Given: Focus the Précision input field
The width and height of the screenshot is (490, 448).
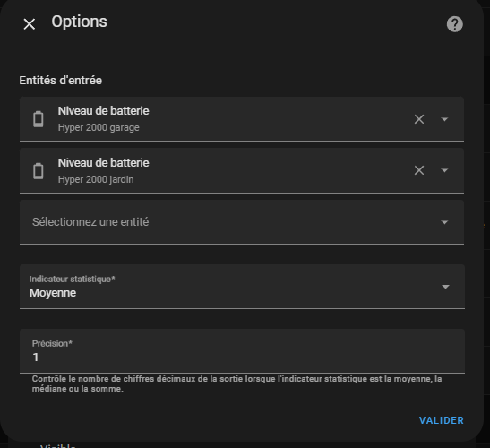Looking at the screenshot, I should 242,350.
